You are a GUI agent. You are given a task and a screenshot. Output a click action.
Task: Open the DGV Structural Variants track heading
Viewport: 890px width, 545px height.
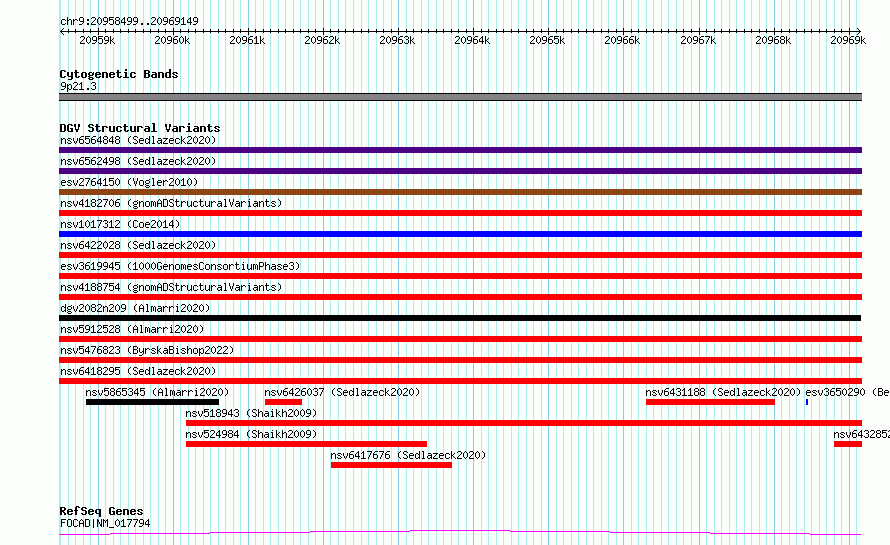pyautogui.click(x=140, y=128)
